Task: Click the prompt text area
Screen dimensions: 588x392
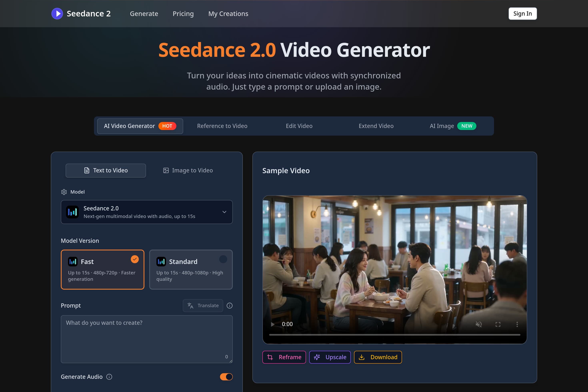Action: tap(147, 339)
